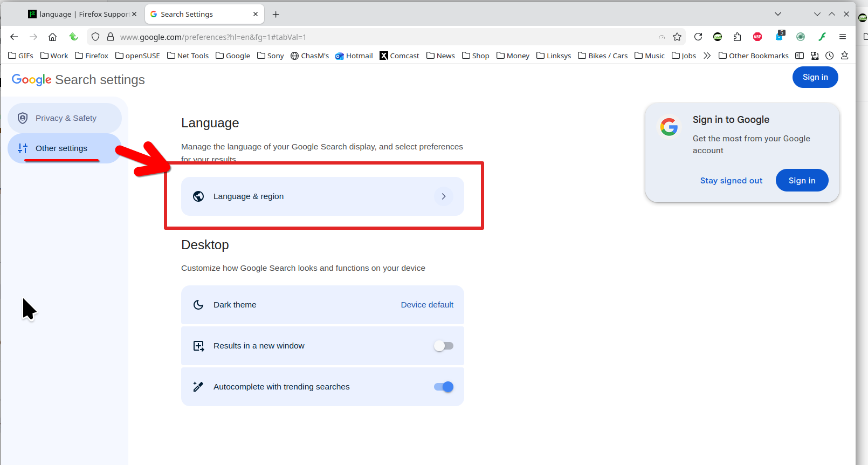The image size is (868, 465).
Task: Click the shield icon in Privacy & Safety
Action: click(x=23, y=118)
